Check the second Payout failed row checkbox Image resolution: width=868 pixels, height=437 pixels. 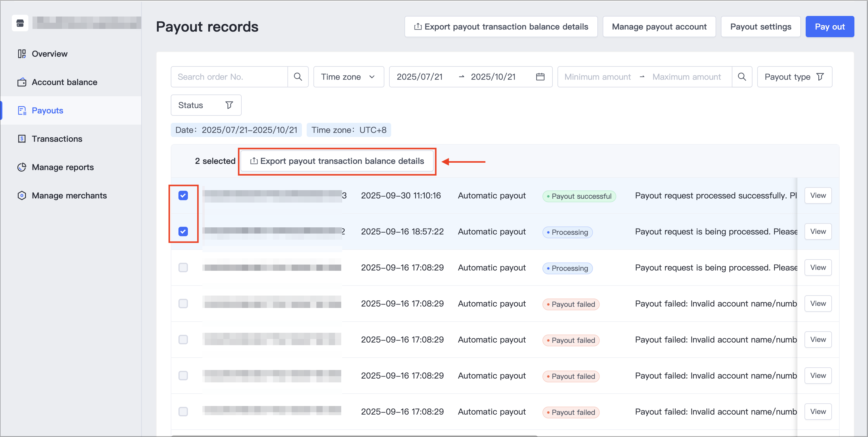(183, 339)
